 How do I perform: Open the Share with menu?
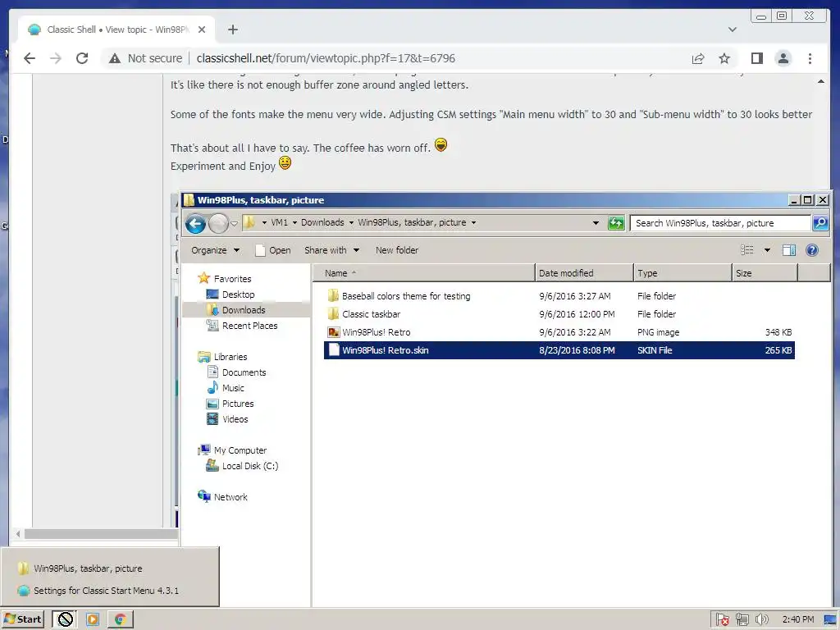331,250
